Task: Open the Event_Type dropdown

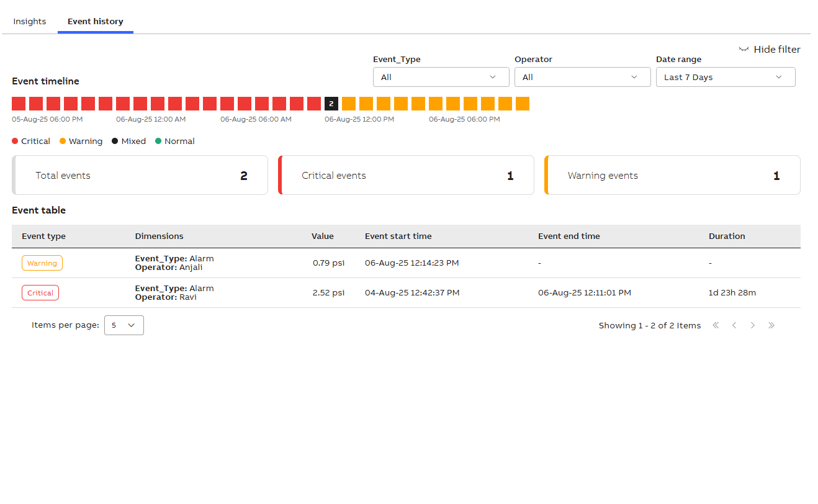Action: point(441,78)
